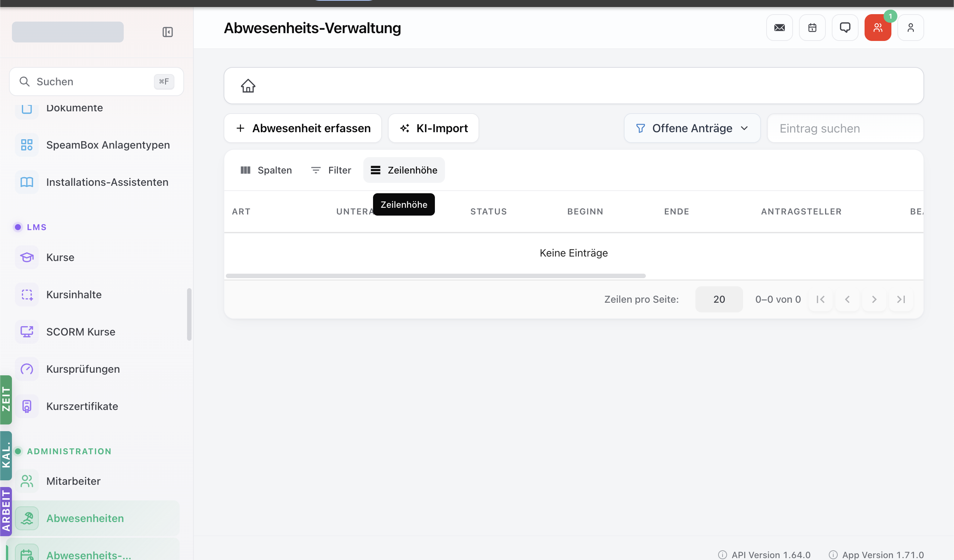The width and height of the screenshot is (954, 560).
Task: Open the mail envelope icon
Action: (780, 28)
